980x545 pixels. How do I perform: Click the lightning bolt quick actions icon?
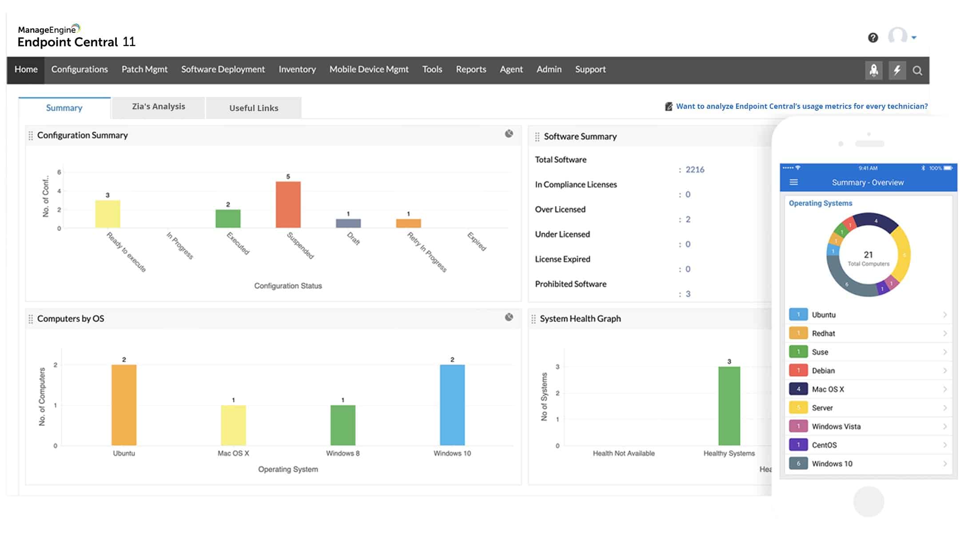click(897, 70)
